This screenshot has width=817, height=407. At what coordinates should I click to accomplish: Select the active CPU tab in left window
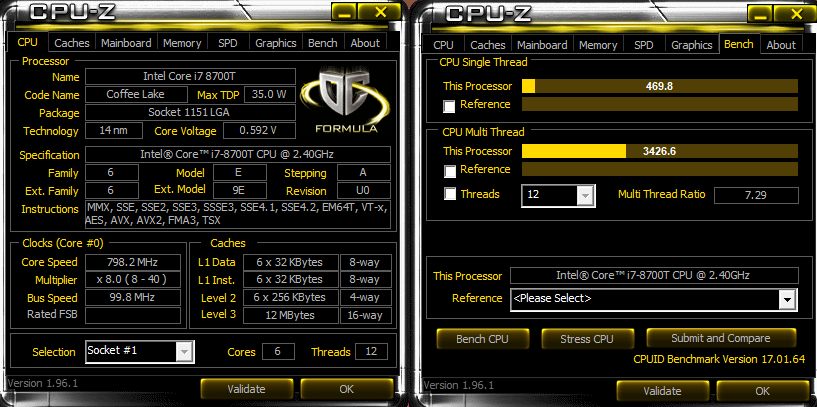(x=27, y=42)
